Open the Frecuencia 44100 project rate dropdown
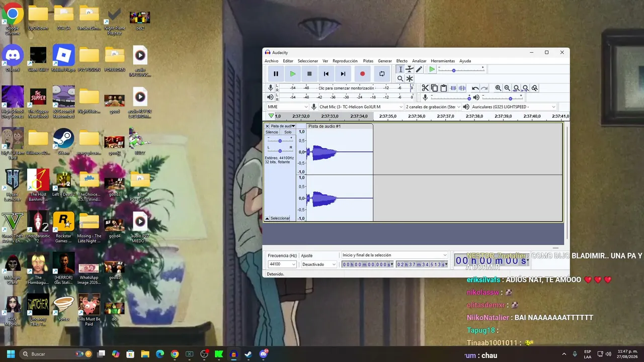 pyautogui.click(x=282, y=264)
